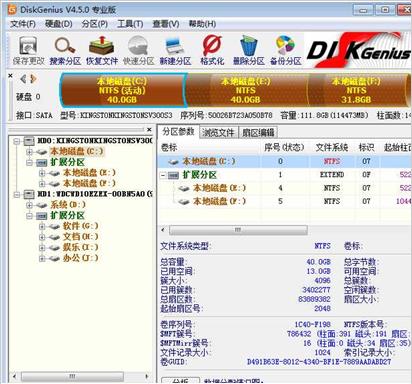Select 办公 (J:) partition in tree
The width and height of the screenshot is (412, 384).
(x=80, y=258)
